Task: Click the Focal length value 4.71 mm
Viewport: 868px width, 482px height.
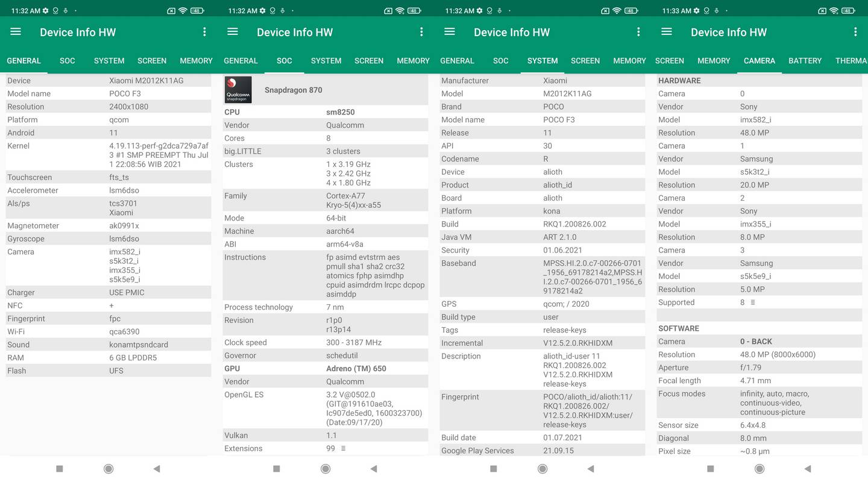Action: [755, 381]
